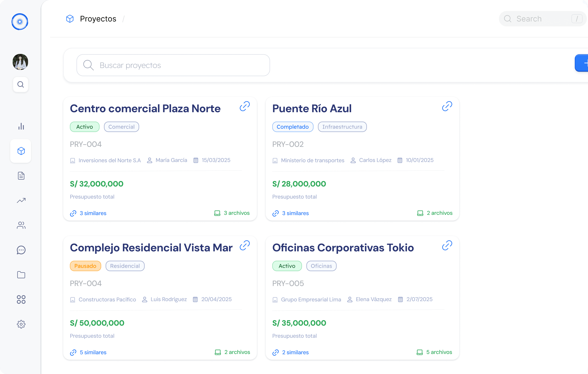Screen dimensions: 588x374
Task: Select the Proyectos cube icon in sidebar
Action: pos(21,151)
